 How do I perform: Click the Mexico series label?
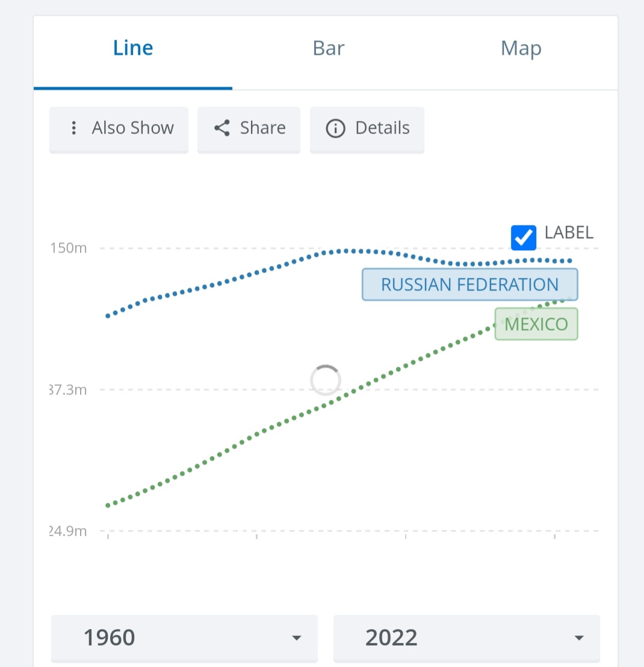coord(536,324)
